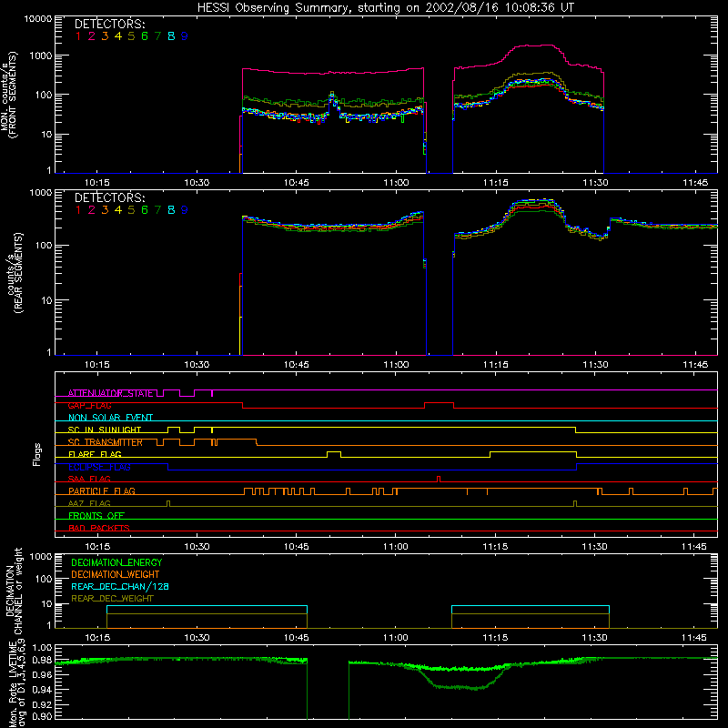Click detector 2 in rear segments legend
Viewport: 728px width, 728px height.
pos(92,210)
